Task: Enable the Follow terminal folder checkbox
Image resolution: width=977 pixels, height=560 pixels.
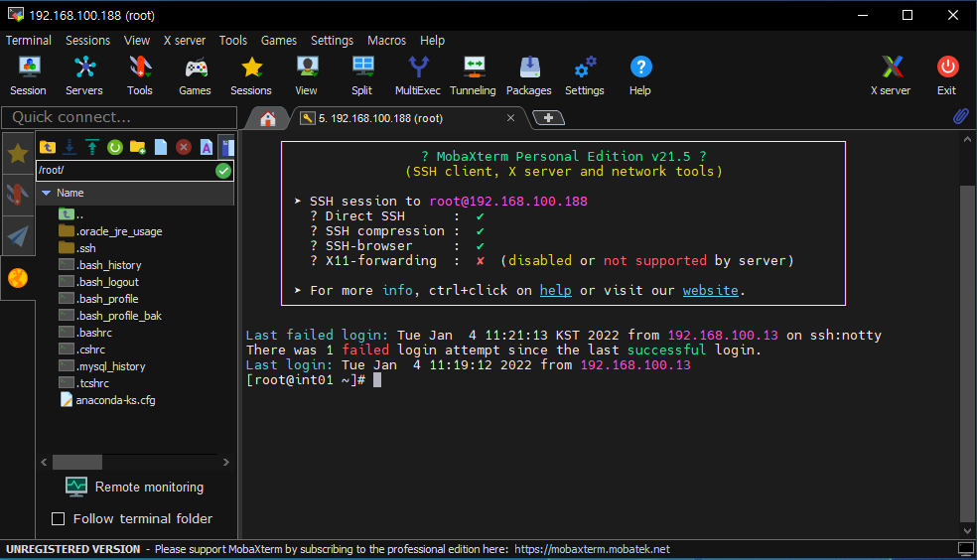Action: (58, 519)
